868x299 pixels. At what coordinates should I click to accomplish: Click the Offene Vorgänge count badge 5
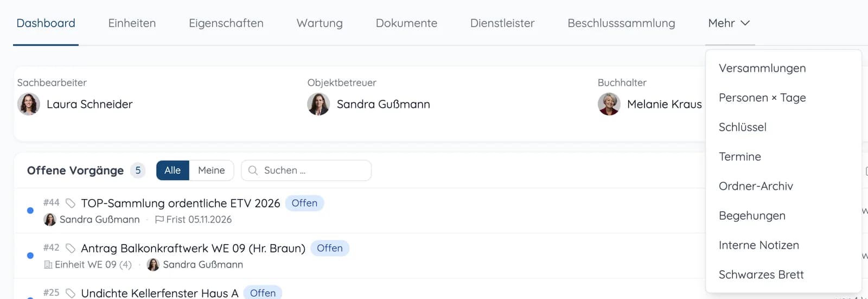pyautogui.click(x=138, y=170)
